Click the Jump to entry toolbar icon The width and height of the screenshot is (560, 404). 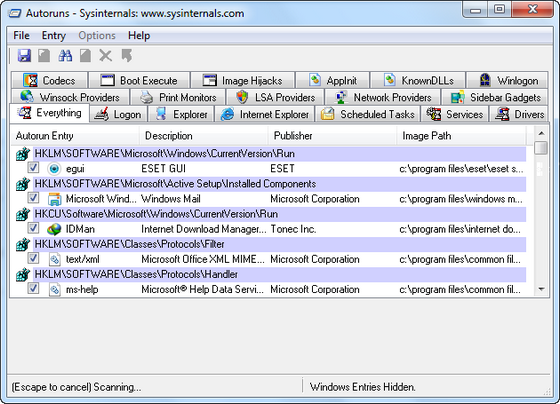tap(127, 56)
